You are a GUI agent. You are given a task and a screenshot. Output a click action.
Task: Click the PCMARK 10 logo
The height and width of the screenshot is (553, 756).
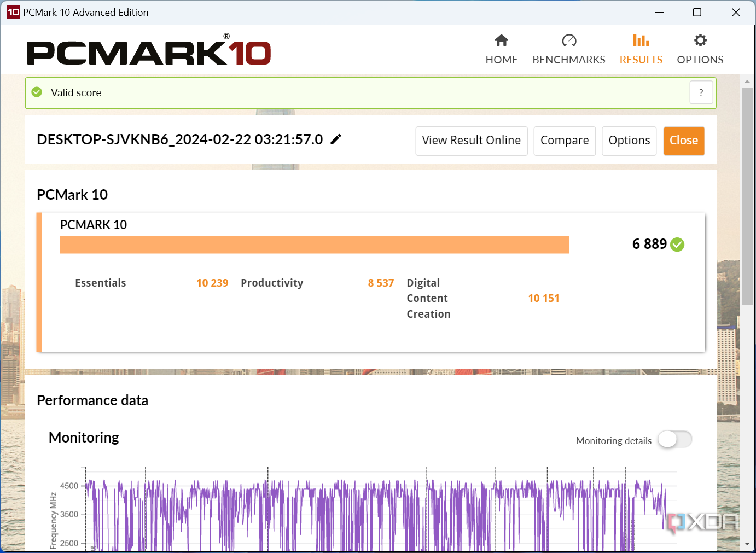click(149, 50)
